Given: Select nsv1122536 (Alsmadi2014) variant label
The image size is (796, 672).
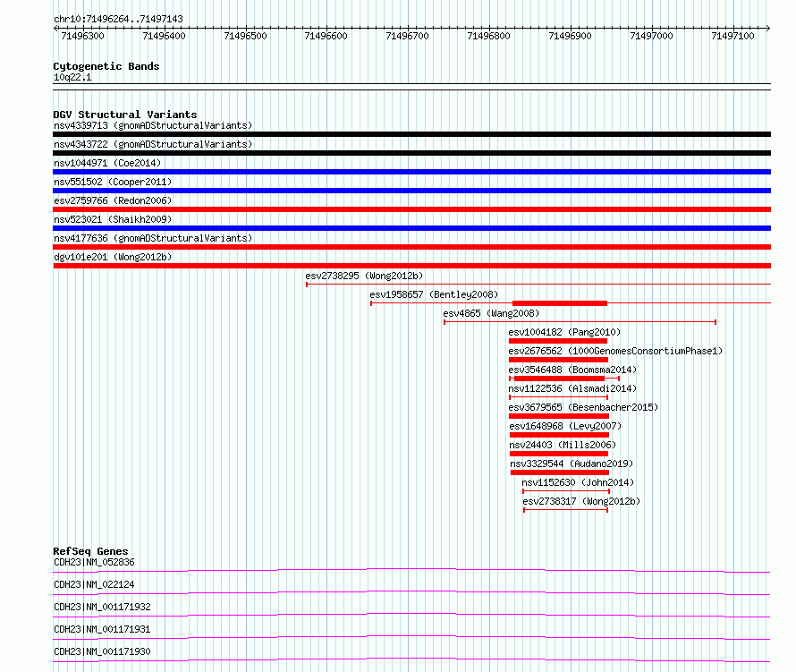Looking at the screenshot, I should pos(572,388).
